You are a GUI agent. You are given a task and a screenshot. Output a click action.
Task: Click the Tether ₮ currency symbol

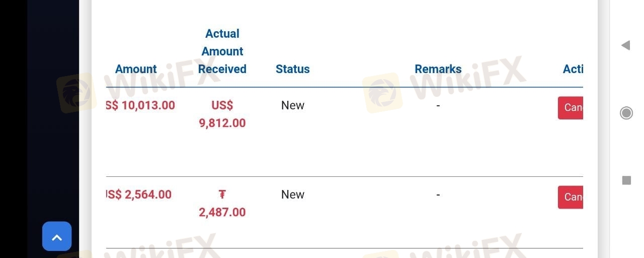pyautogui.click(x=222, y=195)
